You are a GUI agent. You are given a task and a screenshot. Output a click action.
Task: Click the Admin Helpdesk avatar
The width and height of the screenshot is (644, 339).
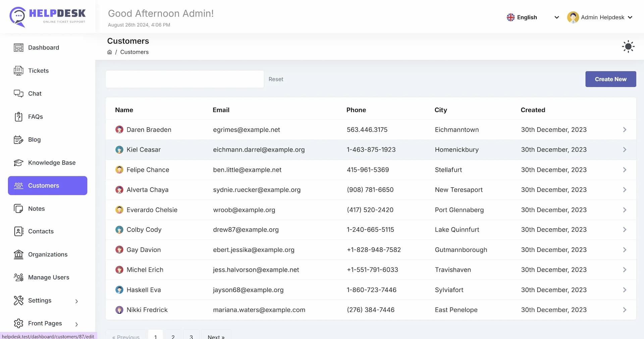point(573,17)
